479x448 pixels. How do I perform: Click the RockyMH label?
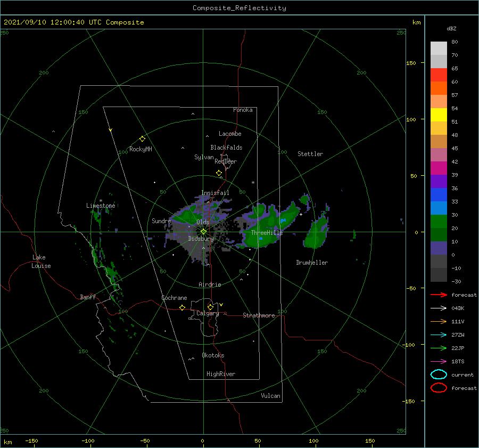(141, 149)
